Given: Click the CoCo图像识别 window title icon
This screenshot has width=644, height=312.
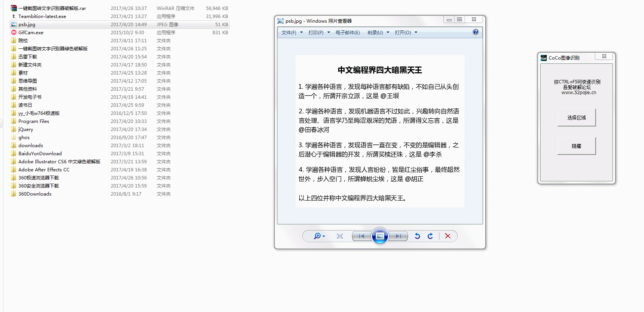Looking at the screenshot, I should click(544, 58).
